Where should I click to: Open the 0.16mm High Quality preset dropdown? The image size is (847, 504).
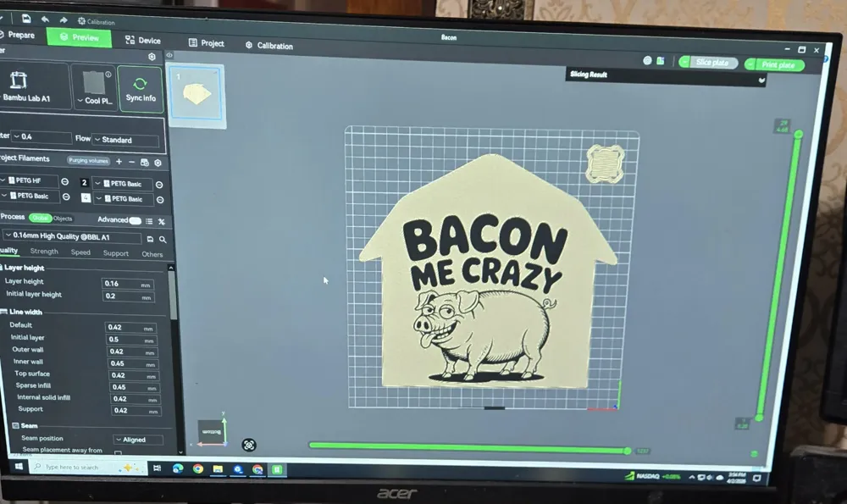pos(73,236)
